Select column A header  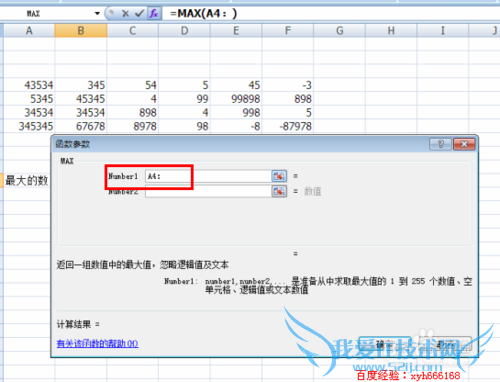coord(29,31)
